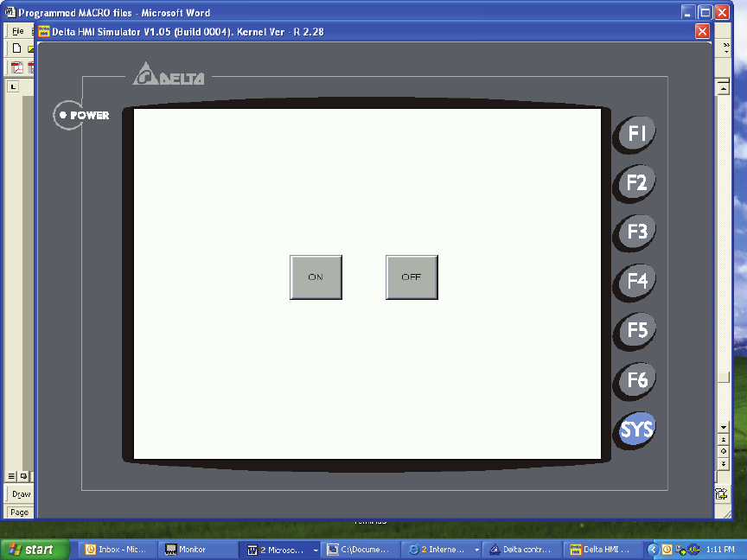This screenshot has height=560, width=747.
Task: Show hidden system tray icons
Action: 653,550
